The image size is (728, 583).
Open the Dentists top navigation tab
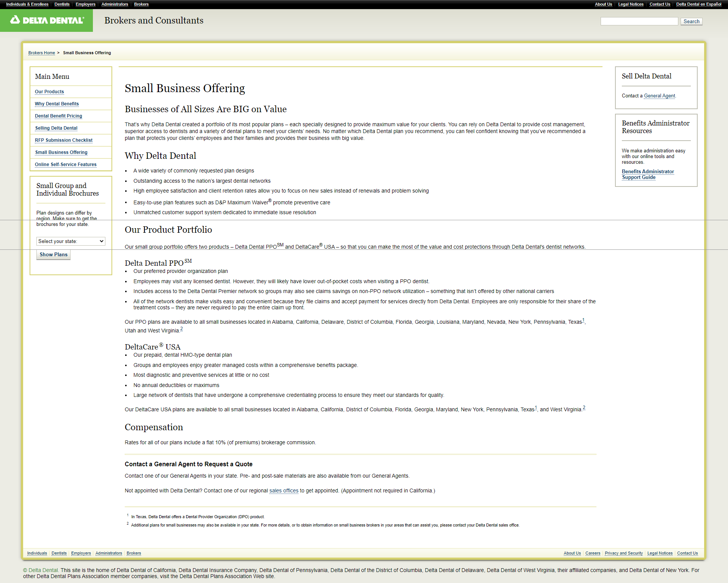[x=62, y=5]
